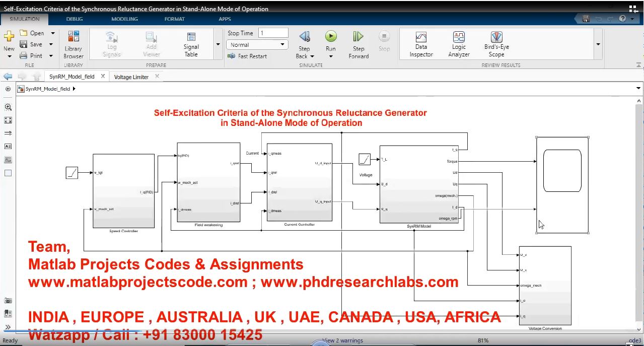Screen dimensions: 644x346
Task: Switch to the MODELING ribbon tab
Action: tap(124, 19)
